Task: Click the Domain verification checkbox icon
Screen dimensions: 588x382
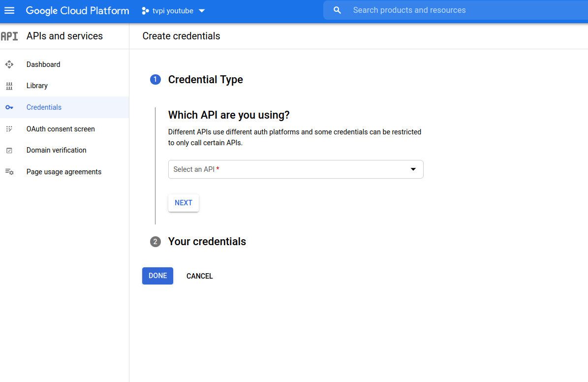Action: (9, 151)
